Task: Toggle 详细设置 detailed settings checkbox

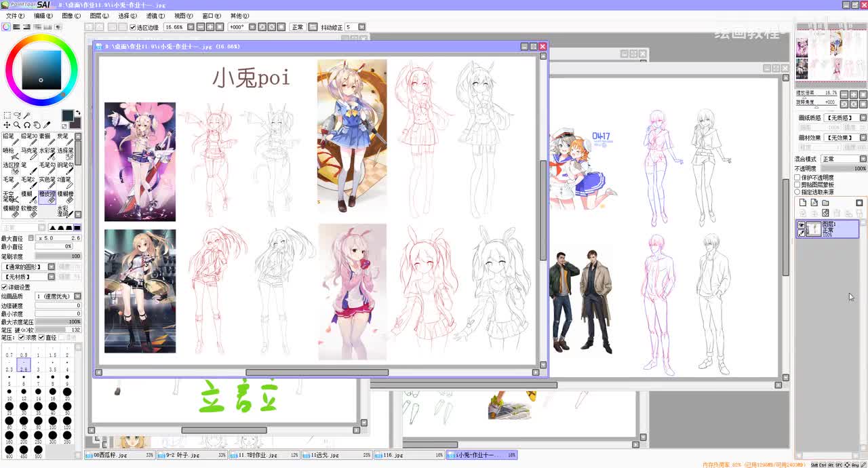Action: (x=4, y=287)
